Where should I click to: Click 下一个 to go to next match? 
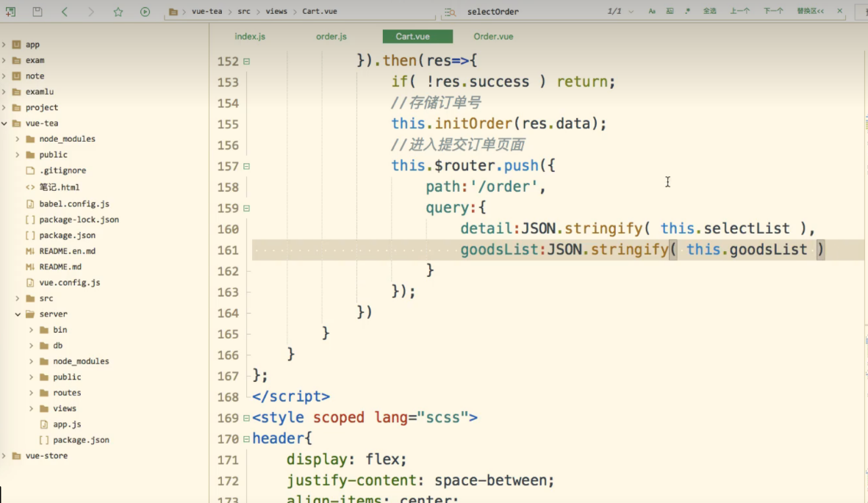(x=773, y=11)
